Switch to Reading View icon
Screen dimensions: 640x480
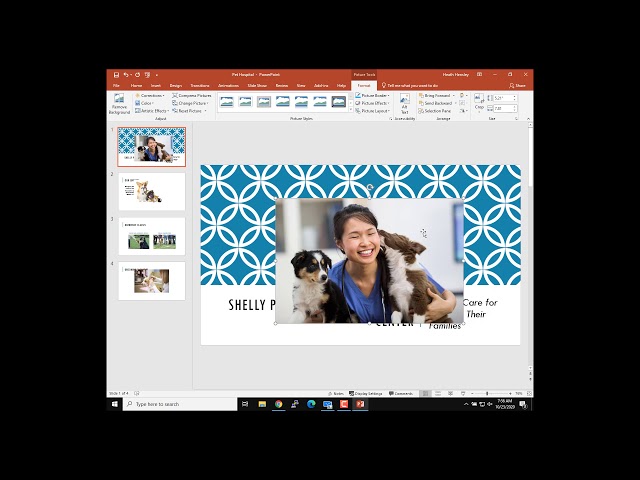[451, 393]
